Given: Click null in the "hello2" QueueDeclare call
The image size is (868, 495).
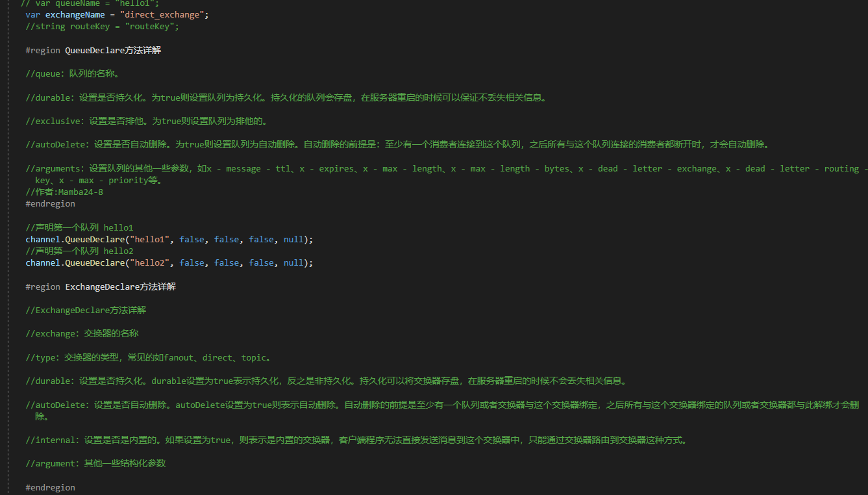Looking at the screenshot, I should [x=293, y=262].
